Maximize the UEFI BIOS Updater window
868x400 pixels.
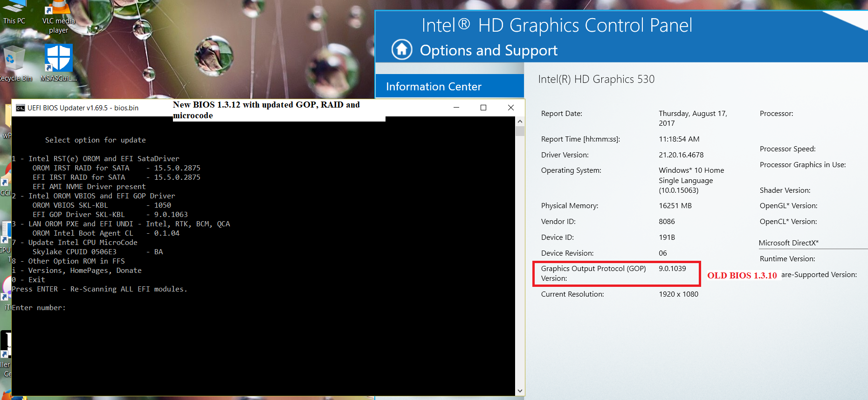pos(483,108)
